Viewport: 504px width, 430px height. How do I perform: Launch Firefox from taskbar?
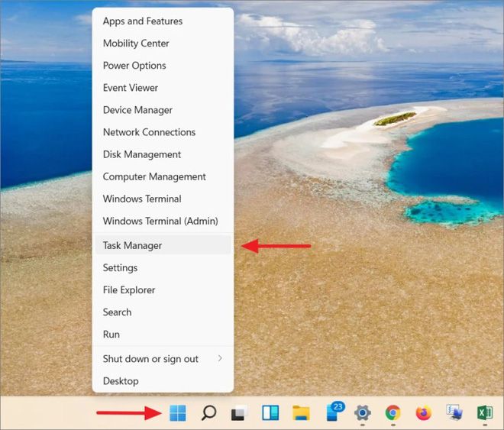tap(424, 413)
